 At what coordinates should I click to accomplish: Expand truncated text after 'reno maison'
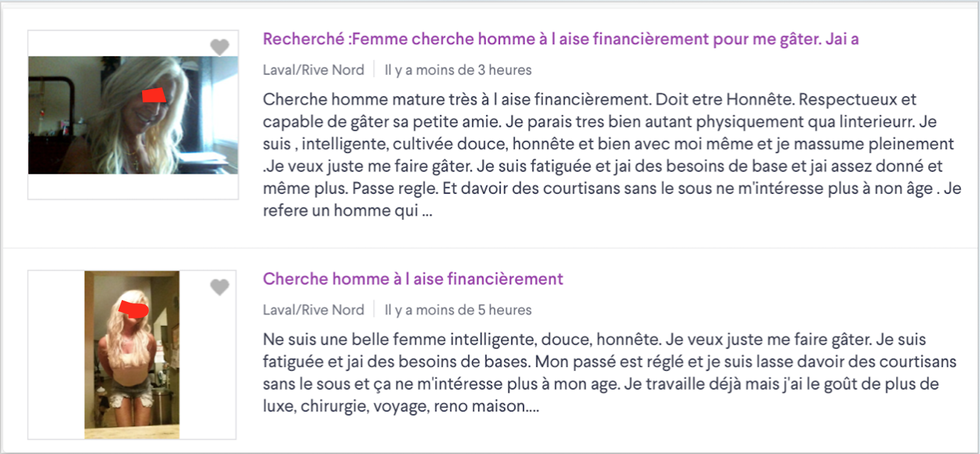coord(533,407)
